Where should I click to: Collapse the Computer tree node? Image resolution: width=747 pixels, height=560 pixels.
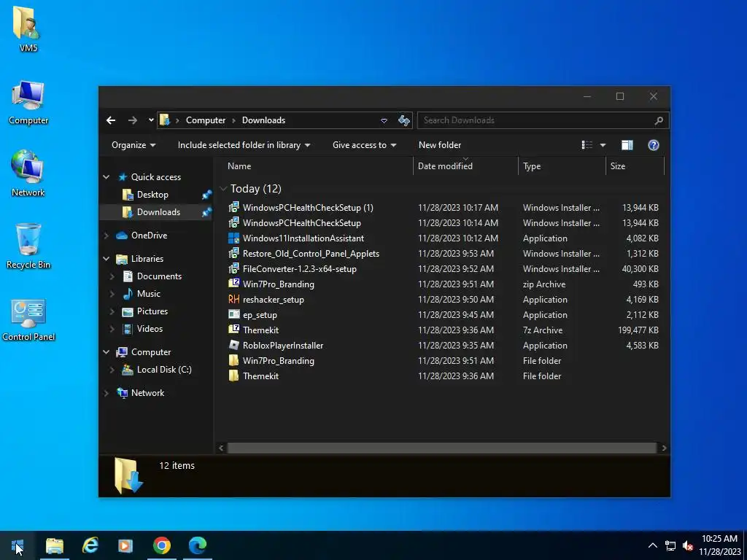[107, 352]
